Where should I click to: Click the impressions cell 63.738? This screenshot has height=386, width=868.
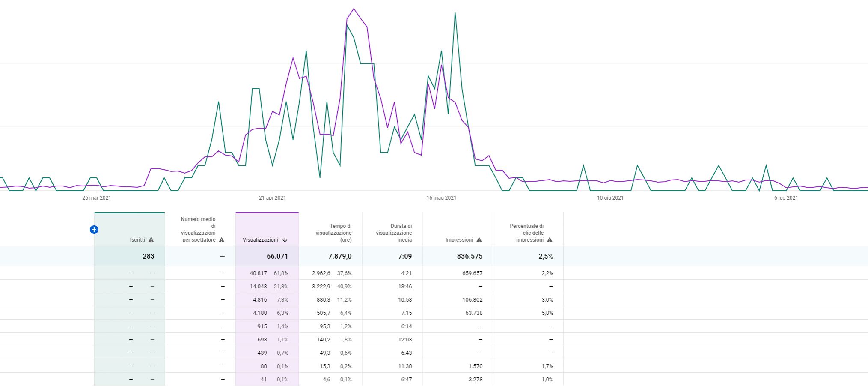coord(474,313)
